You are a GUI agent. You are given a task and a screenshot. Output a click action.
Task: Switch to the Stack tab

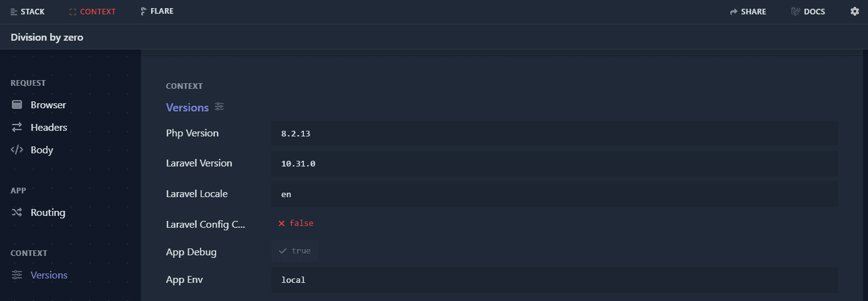(x=28, y=12)
